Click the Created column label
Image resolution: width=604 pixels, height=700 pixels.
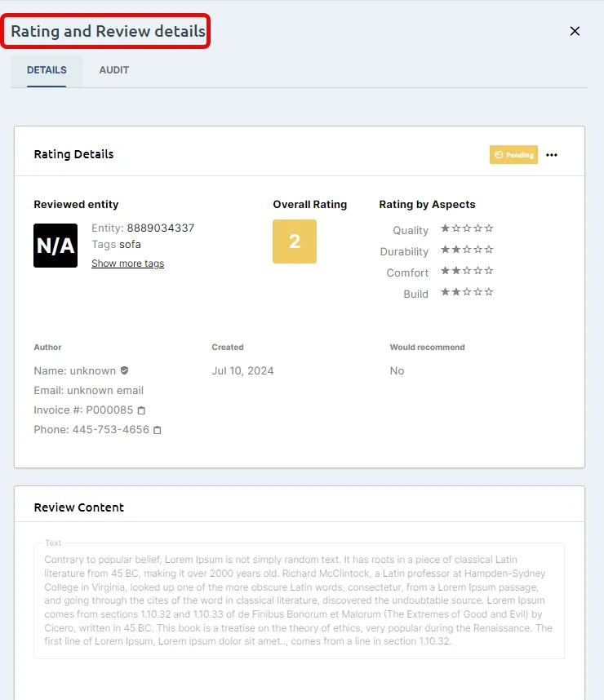228,348
